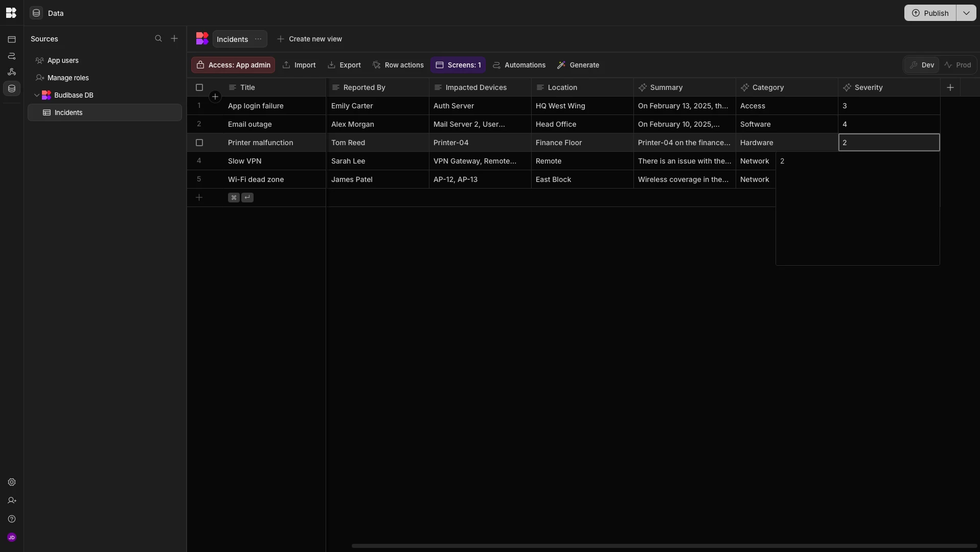Open Export for the Incidents table
The height and width of the screenshot is (552, 980).
344,65
